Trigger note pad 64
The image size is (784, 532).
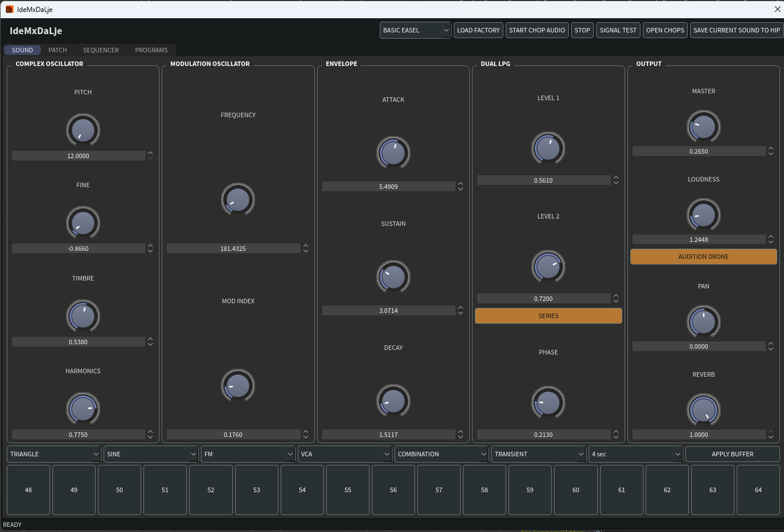pyautogui.click(x=758, y=490)
